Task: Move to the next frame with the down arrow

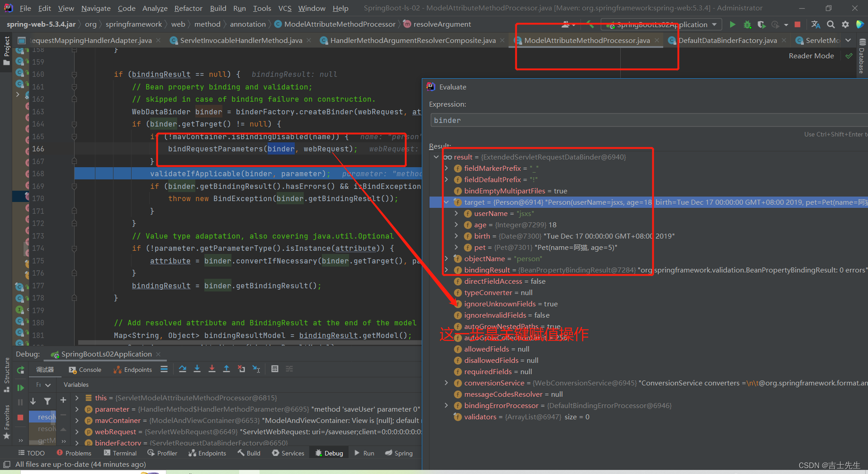Action: 33,401
